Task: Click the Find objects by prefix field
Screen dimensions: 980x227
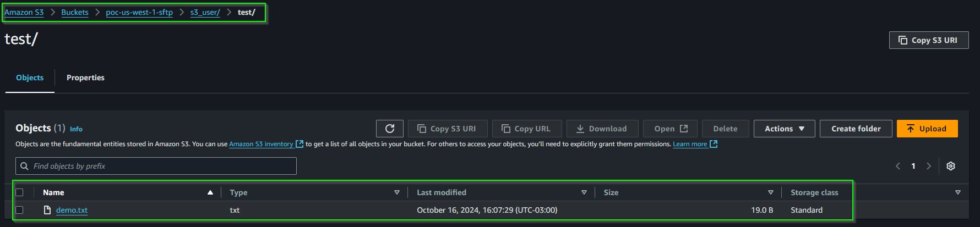Action: (156, 166)
